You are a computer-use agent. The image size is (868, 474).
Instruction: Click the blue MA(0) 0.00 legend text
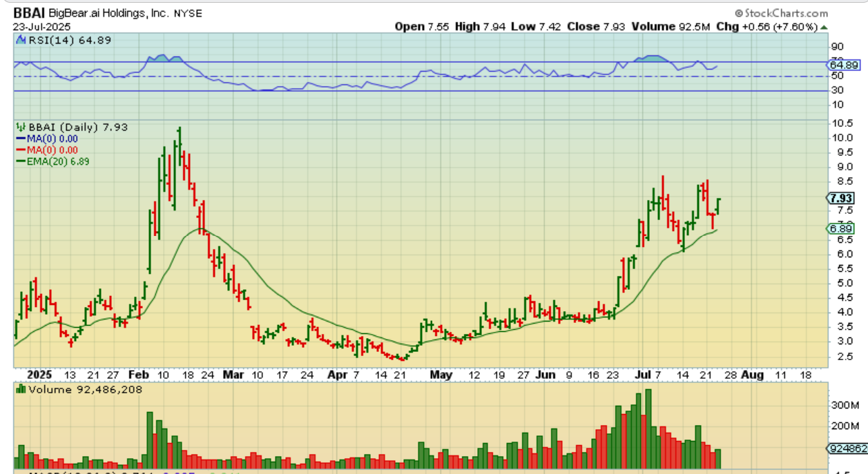tap(52, 139)
